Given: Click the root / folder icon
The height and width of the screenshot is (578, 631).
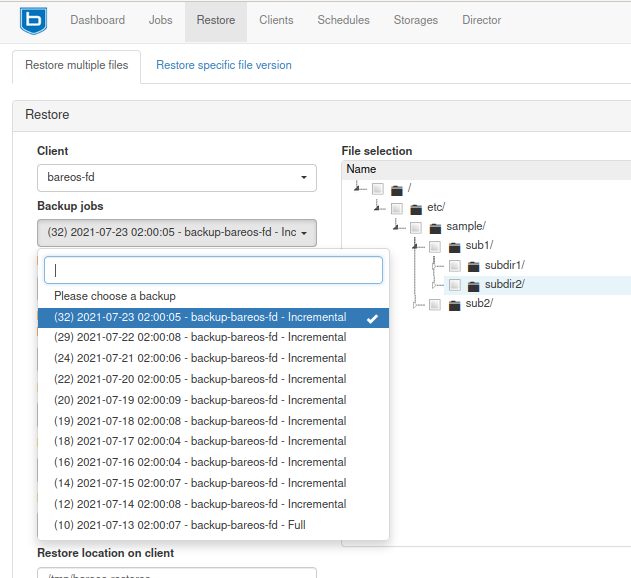Looking at the screenshot, I should click(x=397, y=189).
